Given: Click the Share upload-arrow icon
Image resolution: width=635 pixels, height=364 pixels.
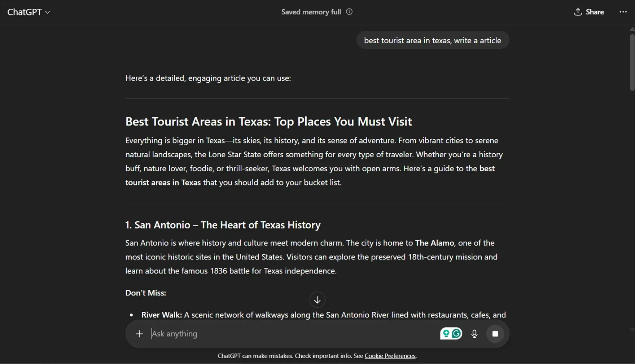Looking at the screenshot, I should click(x=577, y=12).
